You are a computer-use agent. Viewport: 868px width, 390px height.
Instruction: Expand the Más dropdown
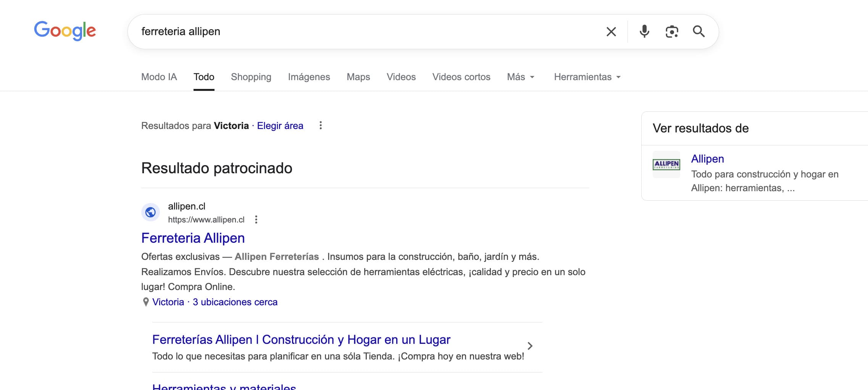click(x=521, y=77)
